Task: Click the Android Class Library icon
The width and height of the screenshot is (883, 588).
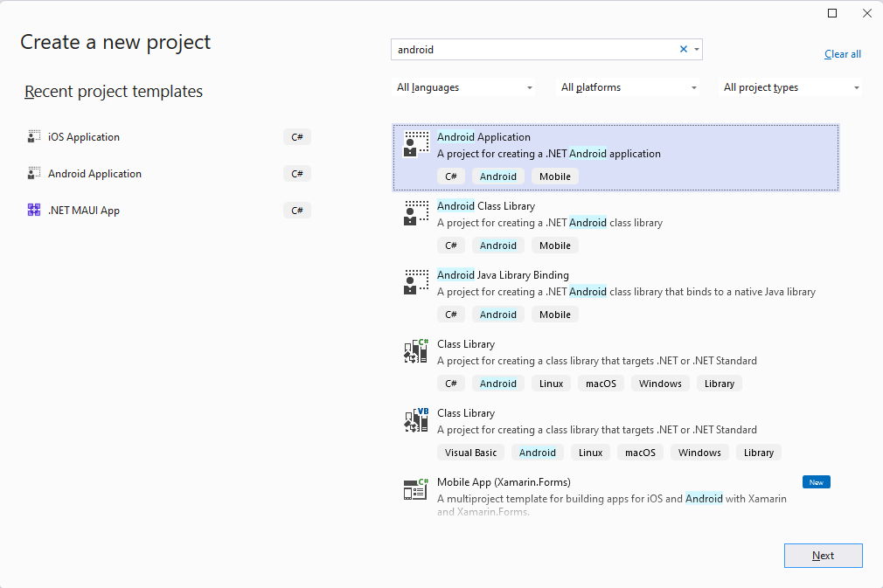Action: coord(416,213)
